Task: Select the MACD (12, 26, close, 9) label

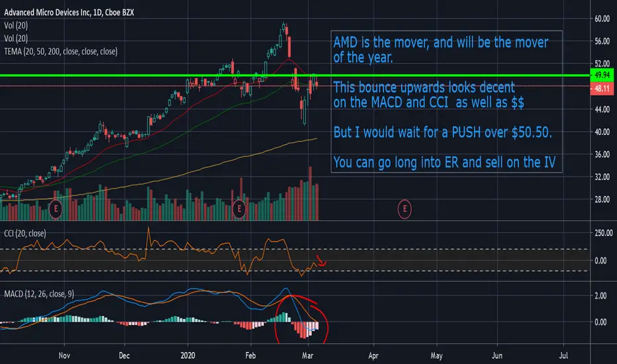Action: coord(39,294)
